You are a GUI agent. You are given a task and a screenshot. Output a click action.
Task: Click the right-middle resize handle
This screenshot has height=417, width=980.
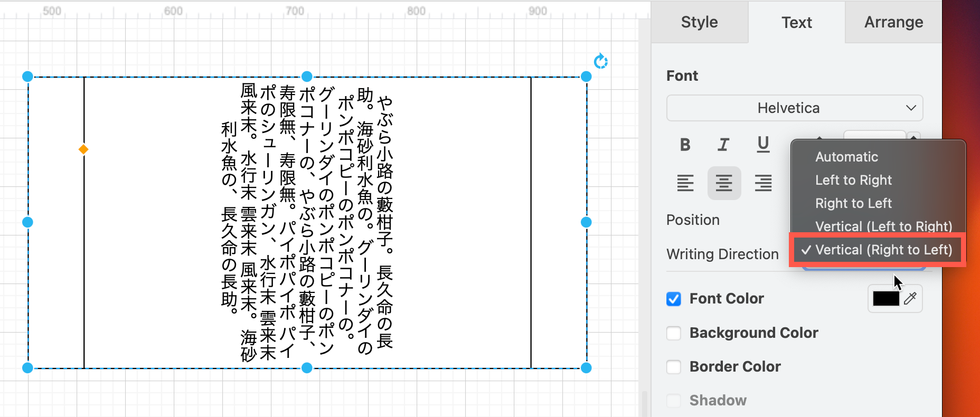[x=586, y=222]
